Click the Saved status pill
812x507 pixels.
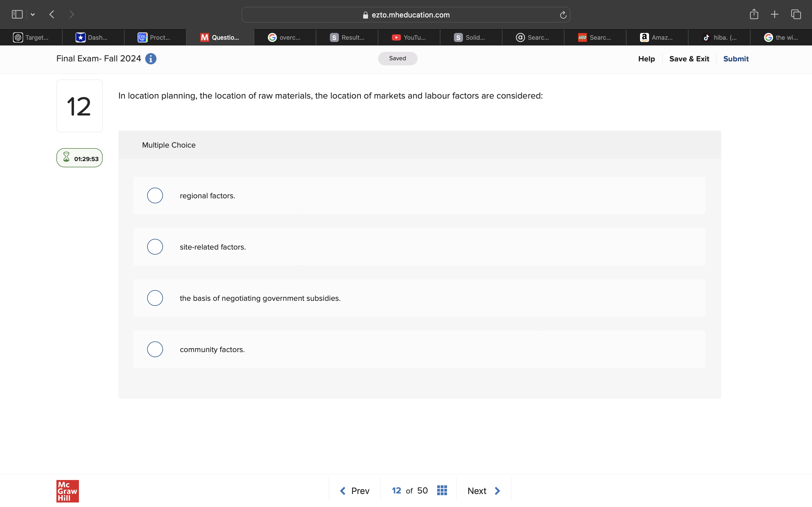pos(397,58)
